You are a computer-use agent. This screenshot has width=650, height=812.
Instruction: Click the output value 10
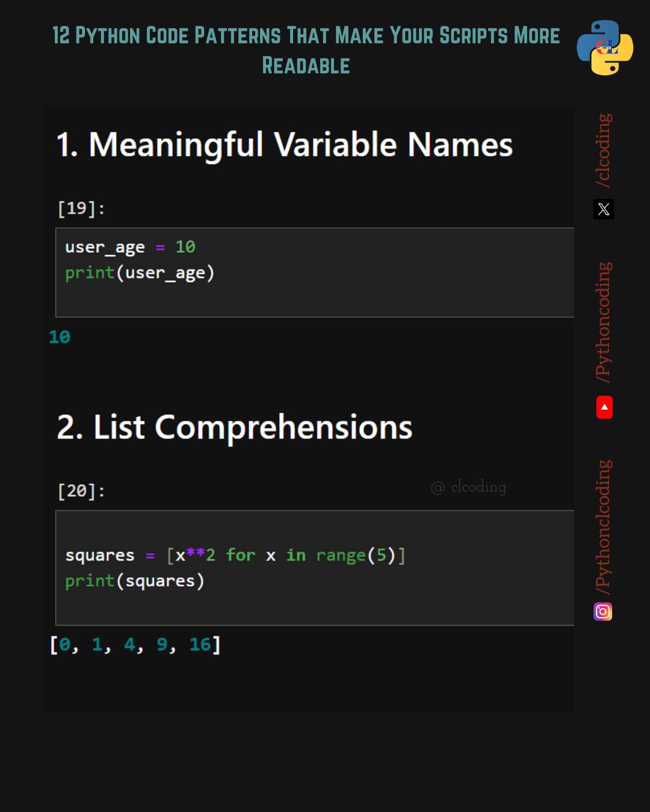(60, 337)
